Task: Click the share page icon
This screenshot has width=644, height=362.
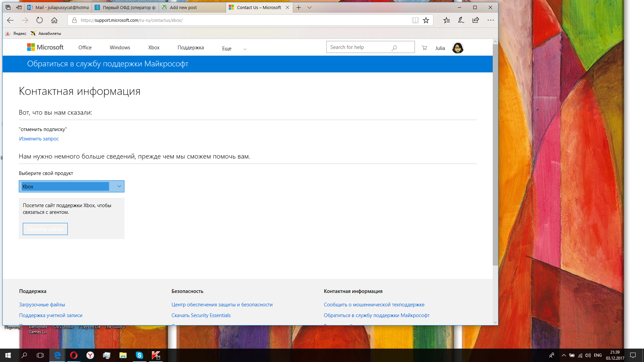Action: (x=476, y=20)
